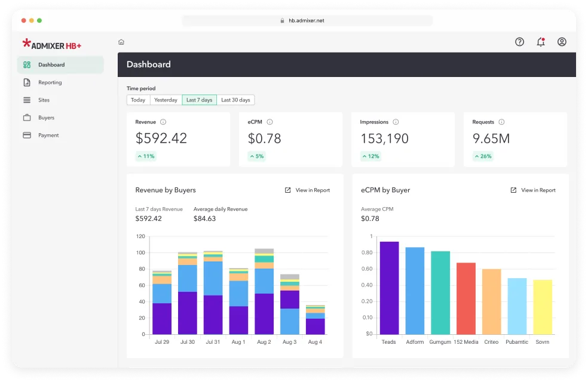Open notifications bell icon
This screenshot has height=382, width=588.
click(x=540, y=42)
